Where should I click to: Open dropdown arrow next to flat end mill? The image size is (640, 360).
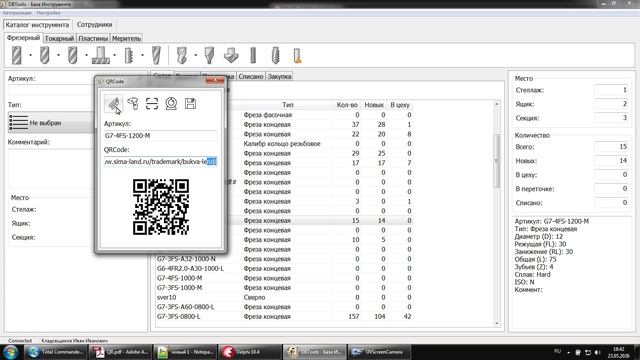tap(30, 55)
